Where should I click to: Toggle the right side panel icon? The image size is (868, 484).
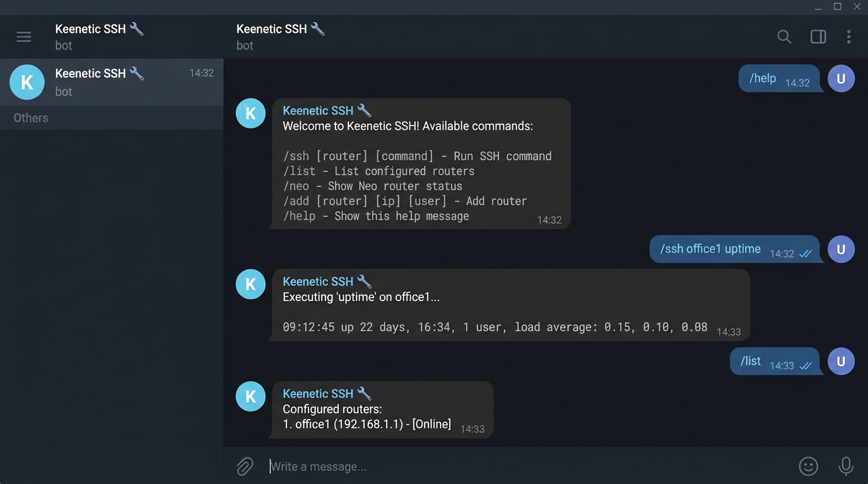(x=818, y=37)
